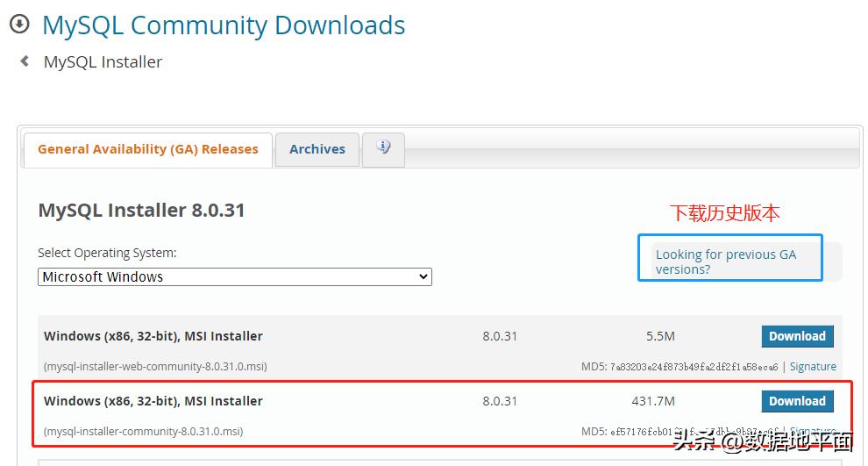Screen dimensions: 868x466
Task: Click the Select Operating System label
Action: 107,254
